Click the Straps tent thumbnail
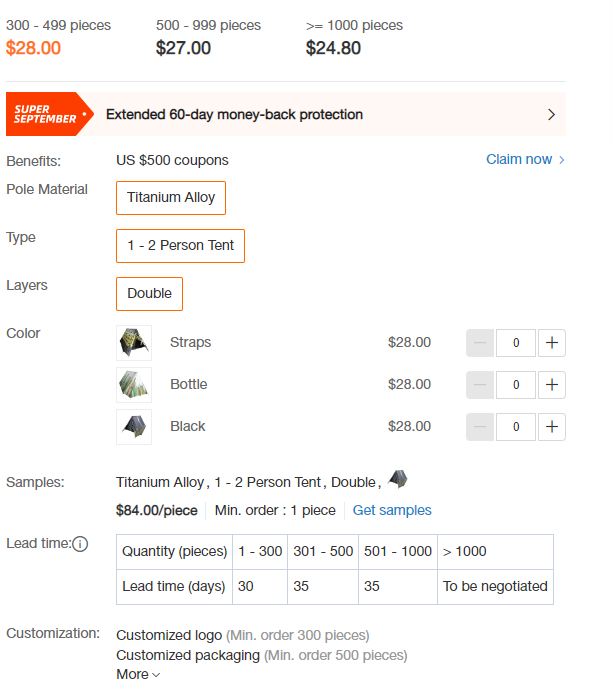The image size is (612, 692). [134, 343]
